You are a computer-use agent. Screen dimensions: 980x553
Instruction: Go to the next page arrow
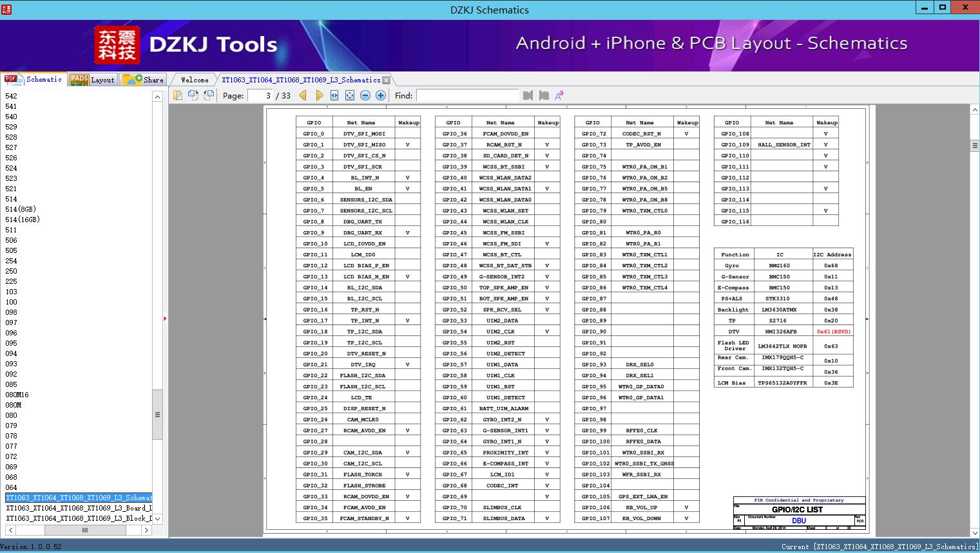click(320, 95)
